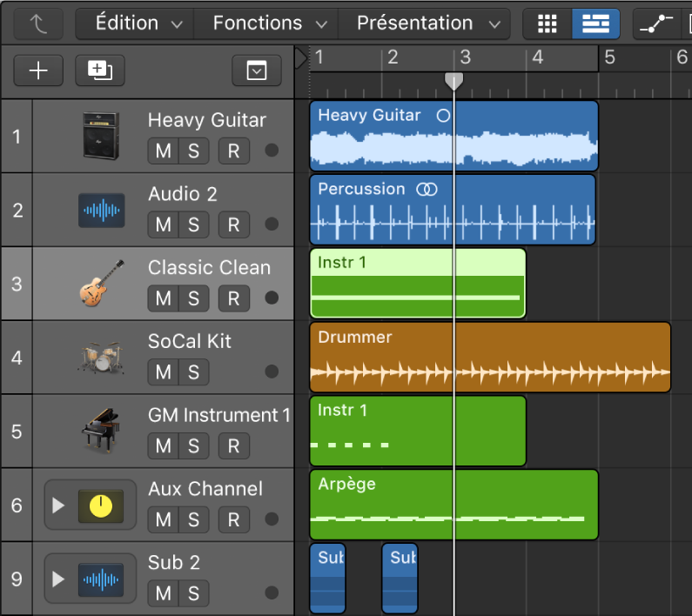Image resolution: width=692 pixels, height=616 pixels.
Task: Switch to grid view display
Action: point(547,23)
